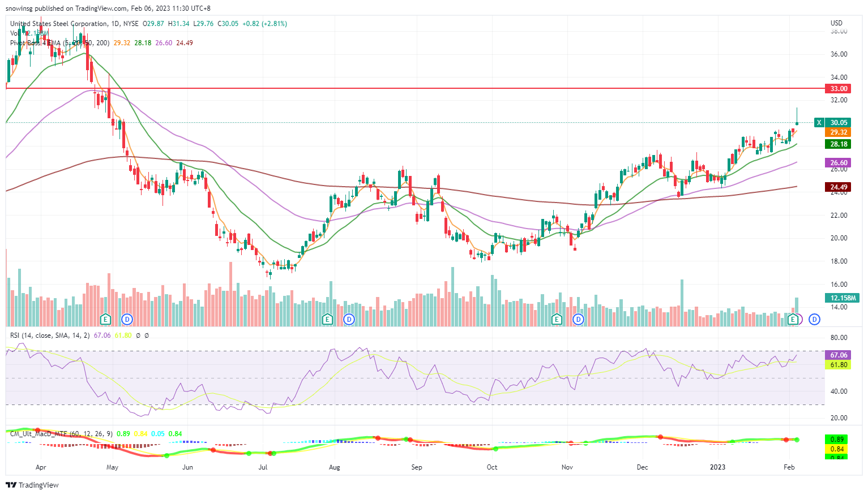Click the green 30.05 last price label
This screenshot has width=868, height=495.
[x=839, y=123]
